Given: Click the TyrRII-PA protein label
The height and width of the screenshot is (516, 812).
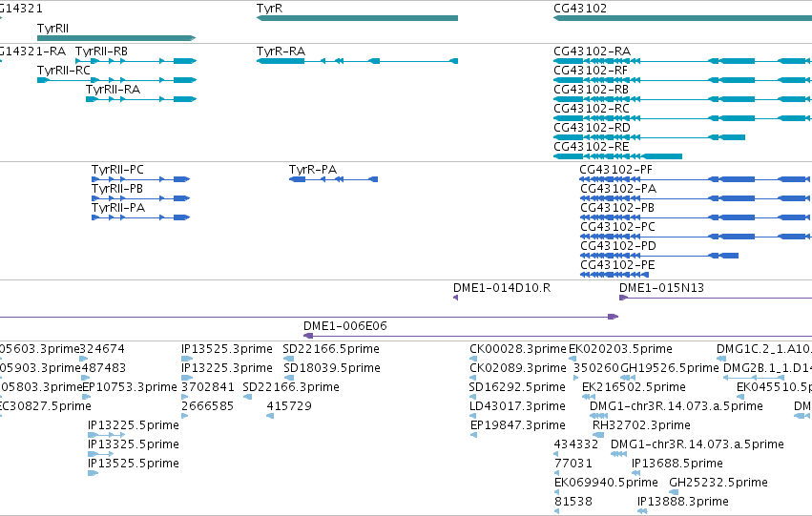Looking at the screenshot, I should coord(118,208).
